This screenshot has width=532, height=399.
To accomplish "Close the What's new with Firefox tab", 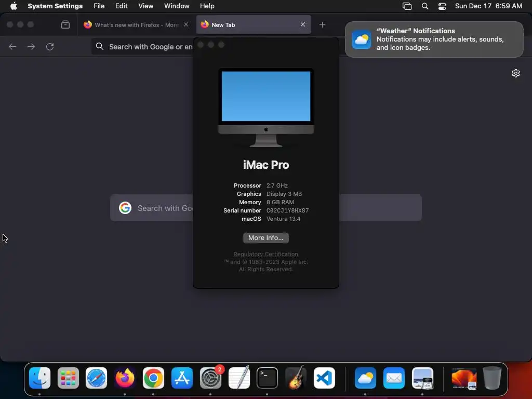I will point(186,24).
